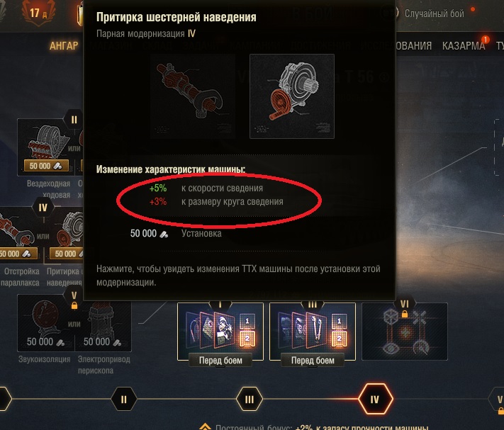This screenshot has height=430, width=504.
Task: Choose the Электропривод перископа modernization icon
Action: tap(103, 323)
